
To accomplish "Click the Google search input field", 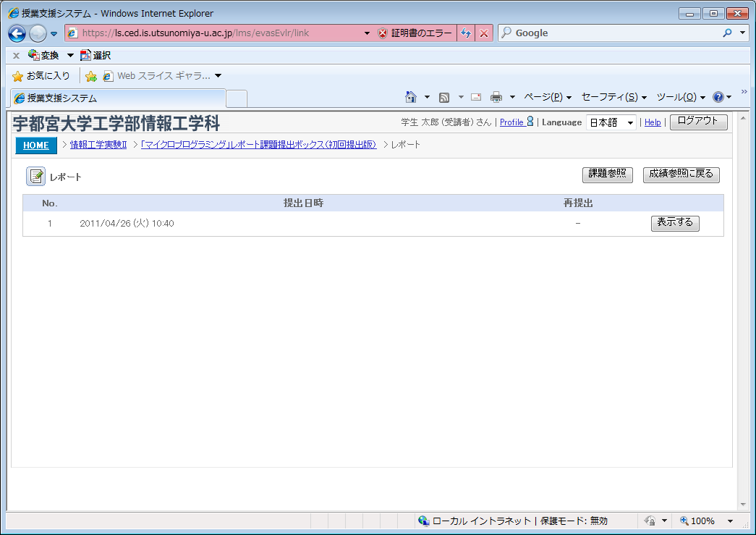I will coord(615,33).
